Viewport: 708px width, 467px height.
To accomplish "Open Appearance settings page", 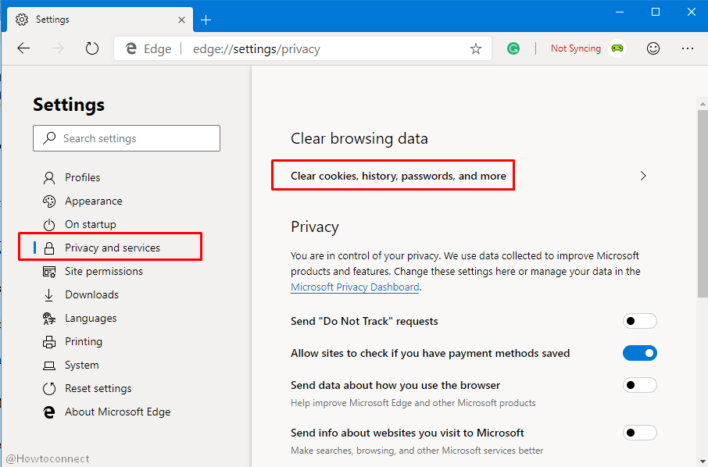I will (x=93, y=201).
